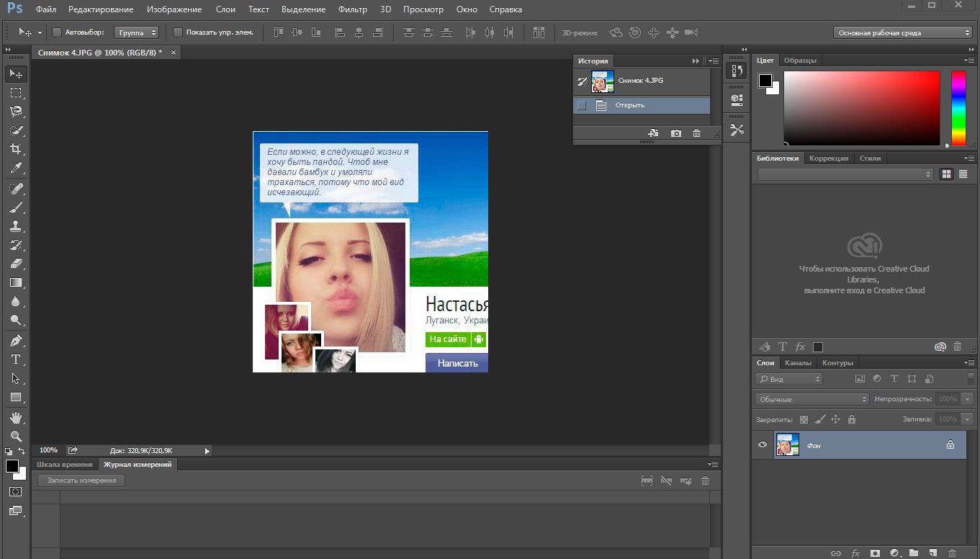Toggle lock transparent pixels in Layers
The height and width of the screenshot is (559, 980).
(x=804, y=419)
